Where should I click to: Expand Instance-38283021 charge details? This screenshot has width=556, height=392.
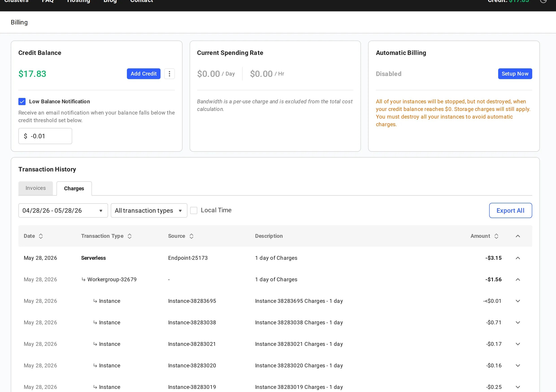[x=518, y=344]
